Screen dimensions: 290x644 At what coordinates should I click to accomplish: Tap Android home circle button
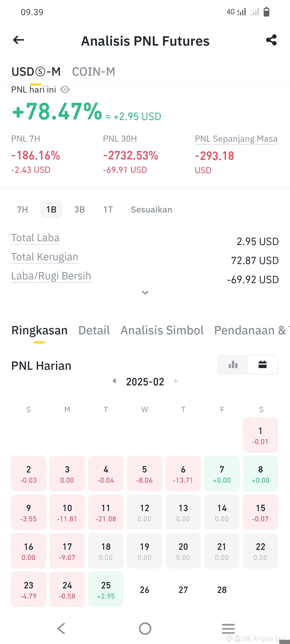[x=145, y=628]
